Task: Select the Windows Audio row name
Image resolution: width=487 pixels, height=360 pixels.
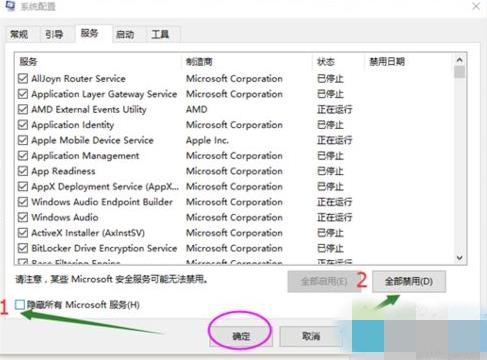Action: tap(65, 217)
